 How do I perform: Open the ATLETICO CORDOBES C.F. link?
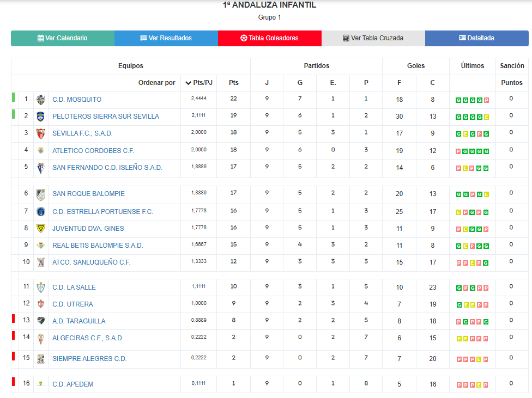(93, 151)
